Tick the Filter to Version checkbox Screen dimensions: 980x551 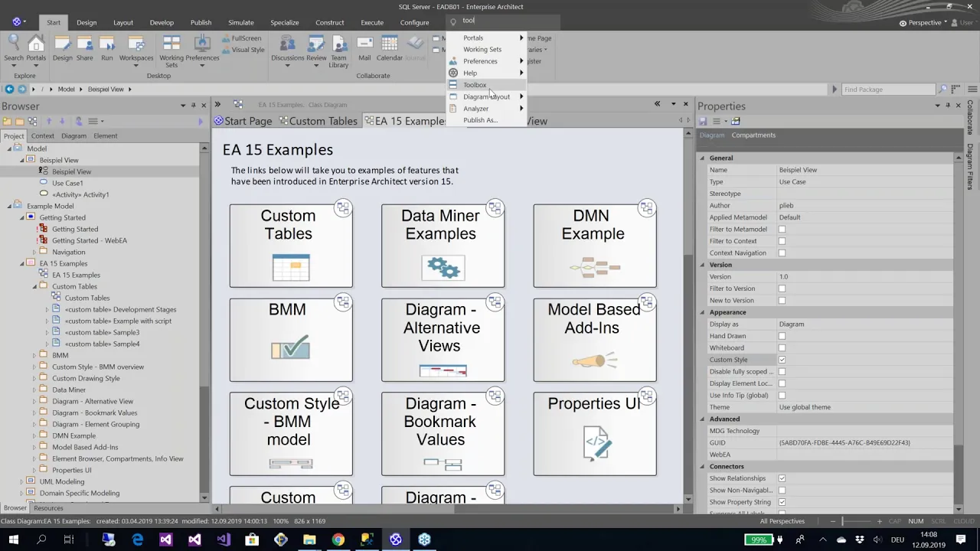[x=782, y=289]
